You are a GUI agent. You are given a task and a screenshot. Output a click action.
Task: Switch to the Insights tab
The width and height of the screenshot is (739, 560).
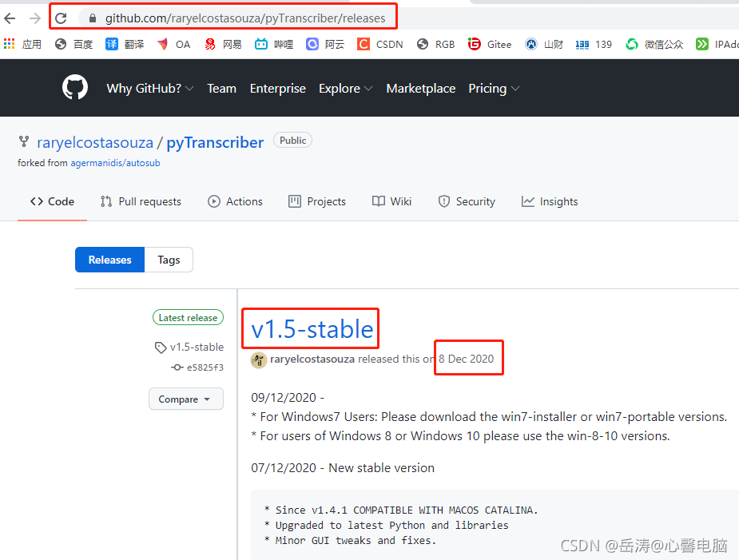[x=550, y=201]
